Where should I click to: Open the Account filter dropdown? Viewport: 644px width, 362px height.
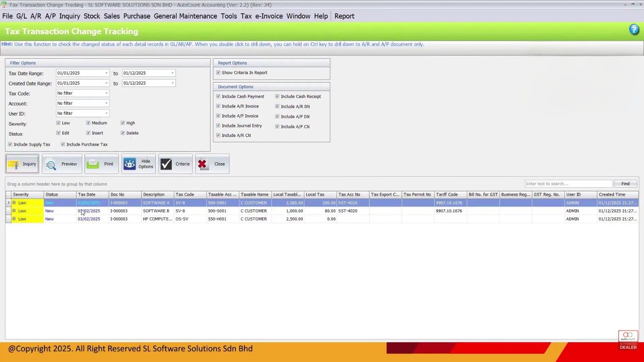pos(106,103)
